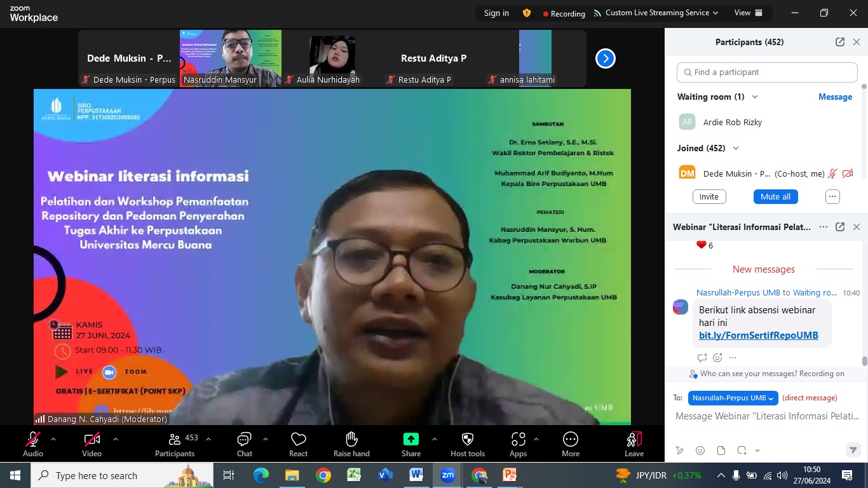This screenshot has width=868, height=488.
Task: Open Host tools shield icon
Action: [467, 440]
